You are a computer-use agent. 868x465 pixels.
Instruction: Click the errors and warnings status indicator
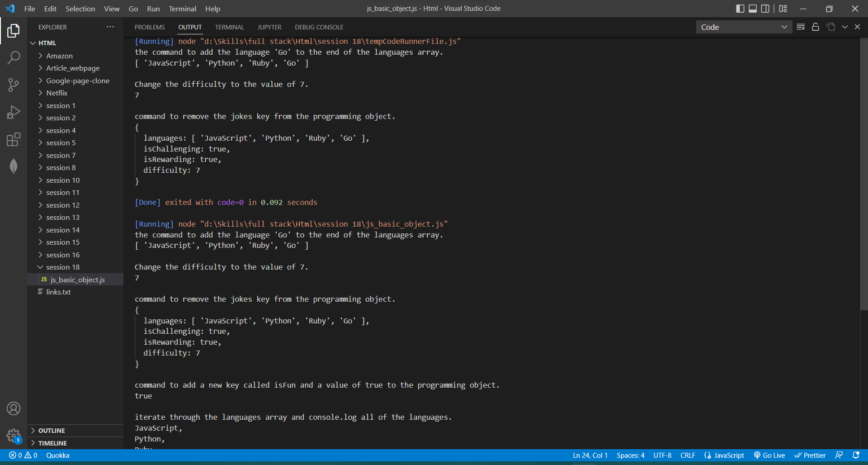point(23,456)
